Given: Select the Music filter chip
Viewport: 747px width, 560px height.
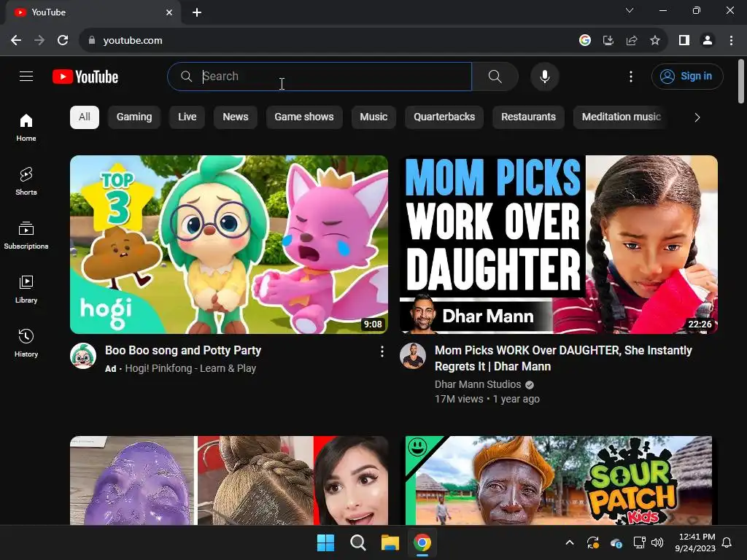Looking at the screenshot, I should pyautogui.click(x=373, y=117).
